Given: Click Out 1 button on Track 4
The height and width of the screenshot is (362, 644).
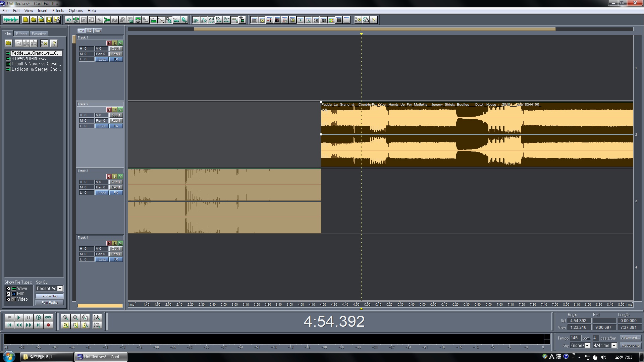Looking at the screenshot, I should (x=116, y=248).
